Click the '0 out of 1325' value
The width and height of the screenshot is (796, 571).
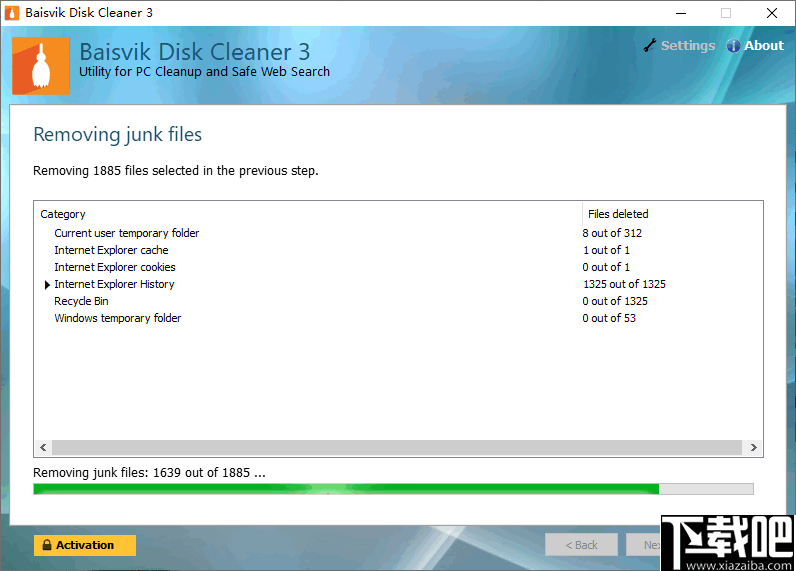pos(615,301)
